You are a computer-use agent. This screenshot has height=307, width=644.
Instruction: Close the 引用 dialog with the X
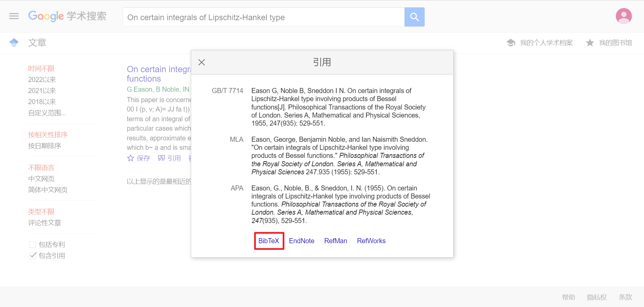202,62
